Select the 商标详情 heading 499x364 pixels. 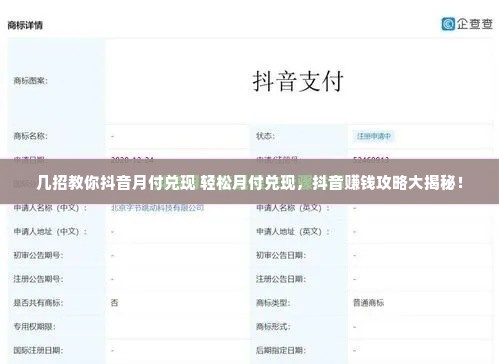coord(25,25)
